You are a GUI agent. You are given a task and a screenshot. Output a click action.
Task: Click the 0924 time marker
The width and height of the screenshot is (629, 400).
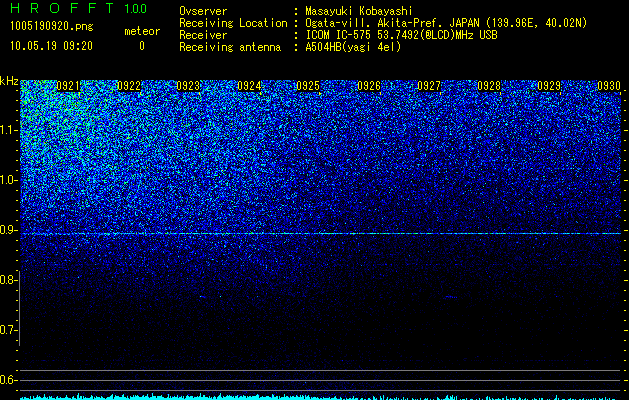249,86
